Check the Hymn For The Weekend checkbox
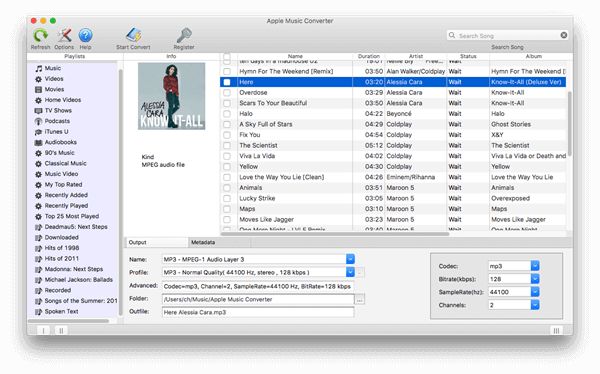This screenshot has width=600, height=374. (227, 72)
